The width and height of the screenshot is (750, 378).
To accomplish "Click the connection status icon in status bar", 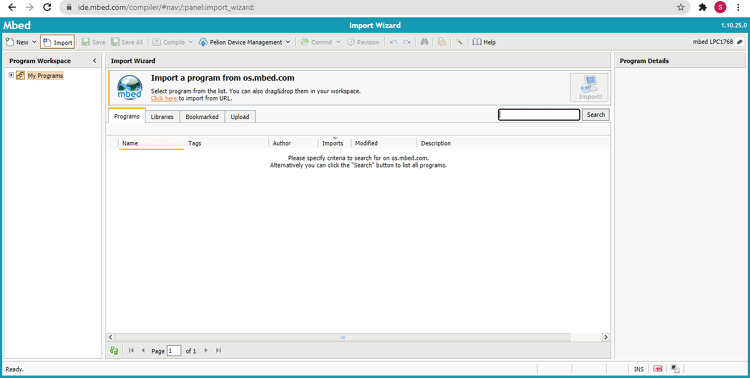I will click(x=675, y=368).
